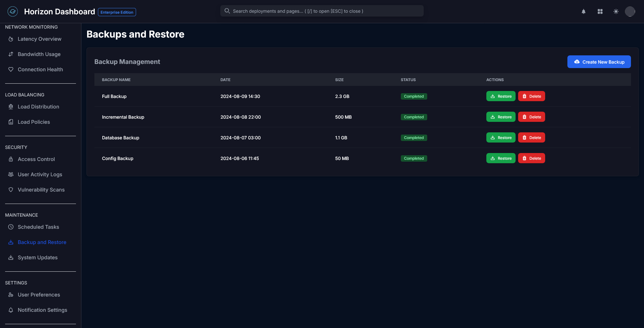
Task: Click the Access Control lock icon
Action: (11, 159)
